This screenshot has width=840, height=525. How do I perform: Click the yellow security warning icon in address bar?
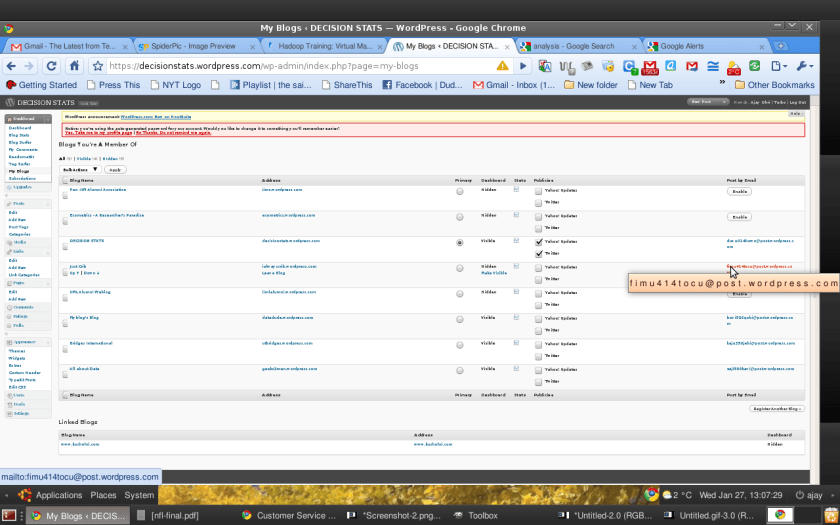(503, 66)
